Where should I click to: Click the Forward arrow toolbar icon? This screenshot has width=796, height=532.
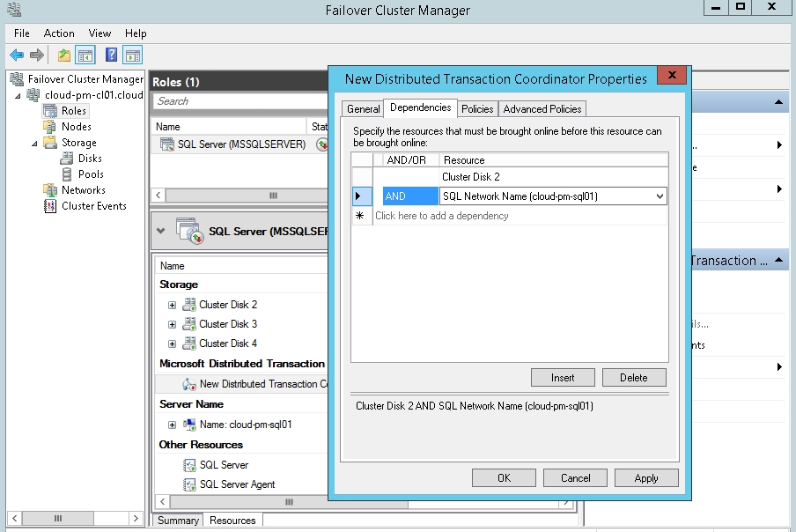pos(37,55)
